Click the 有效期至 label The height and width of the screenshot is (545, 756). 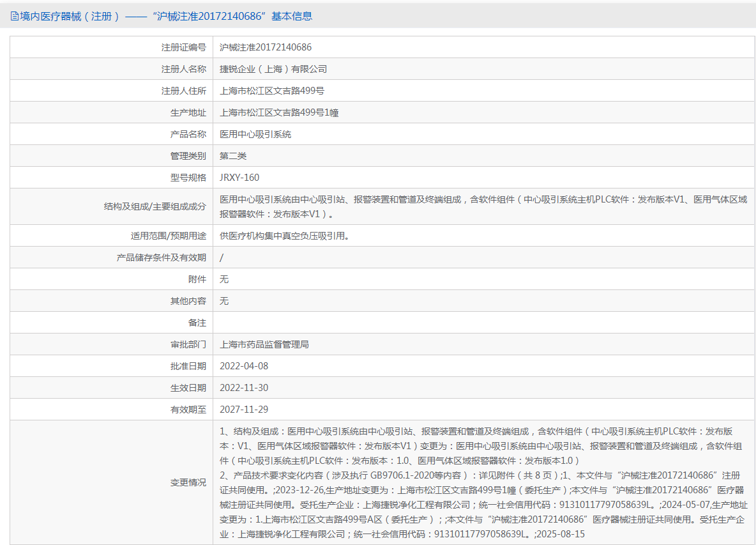[x=188, y=410]
